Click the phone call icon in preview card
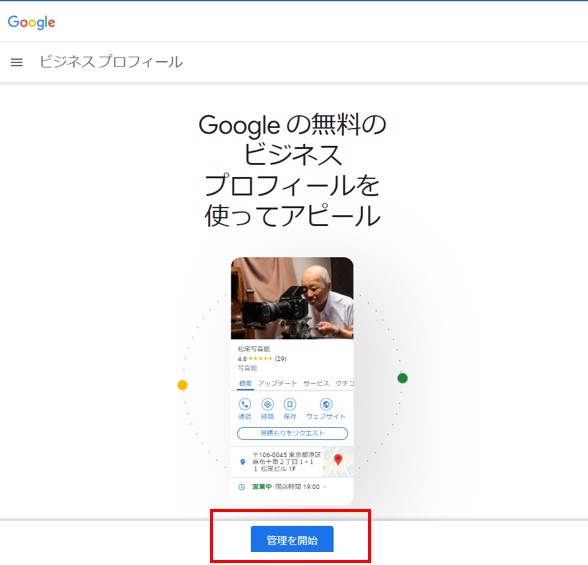The width and height of the screenshot is (588, 565). point(244,404)
